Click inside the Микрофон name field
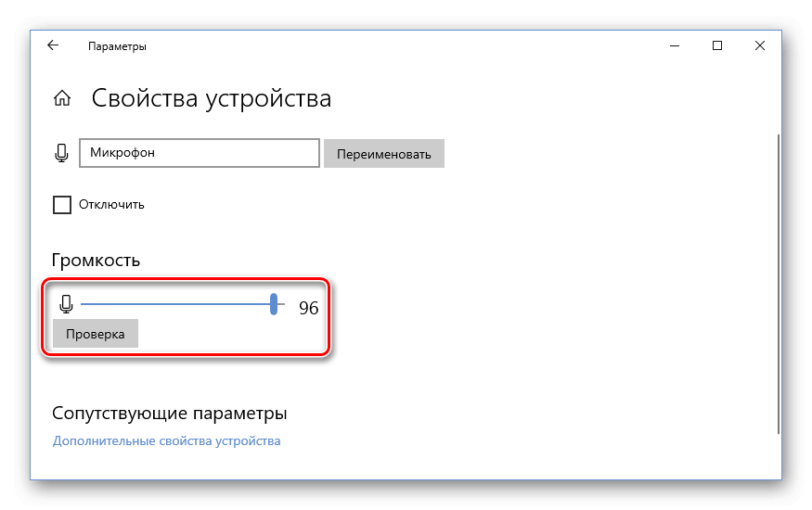The image size is (812, 510). coord(200,153)
